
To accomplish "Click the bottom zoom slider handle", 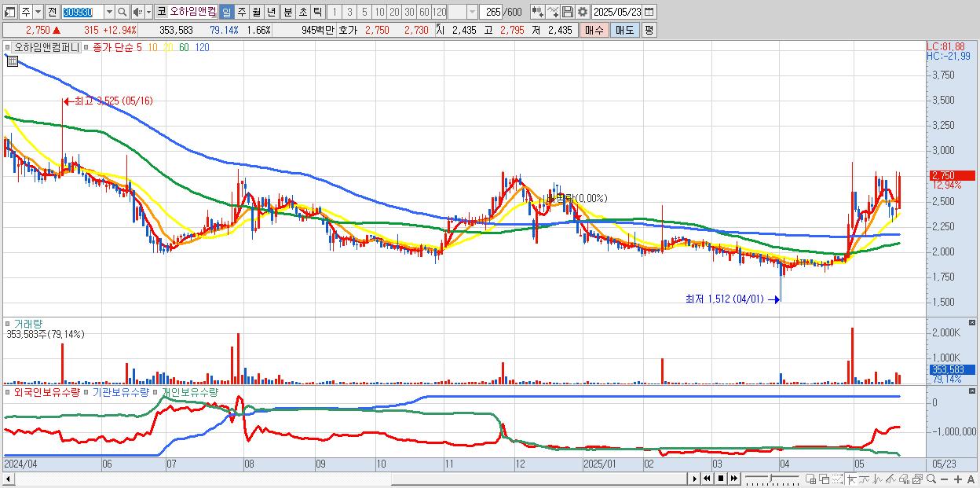I will tap(770, 478).
